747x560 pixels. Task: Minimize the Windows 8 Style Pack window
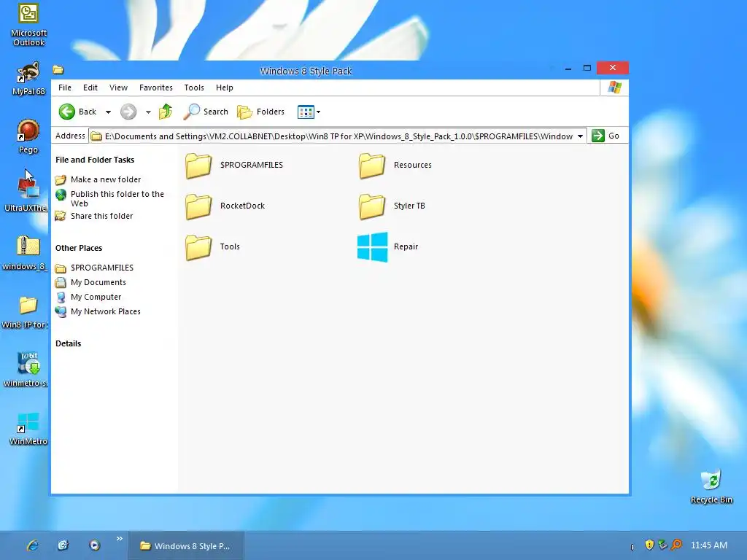coord(568,69)
